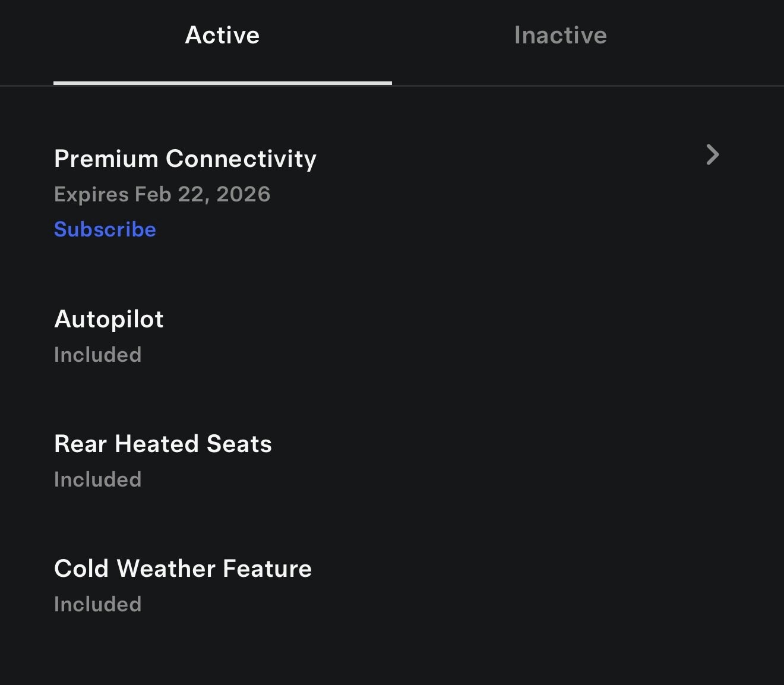The image size is (784, 685).
Task: Select the Cold Weather Feature title
Action: (182, 569)
